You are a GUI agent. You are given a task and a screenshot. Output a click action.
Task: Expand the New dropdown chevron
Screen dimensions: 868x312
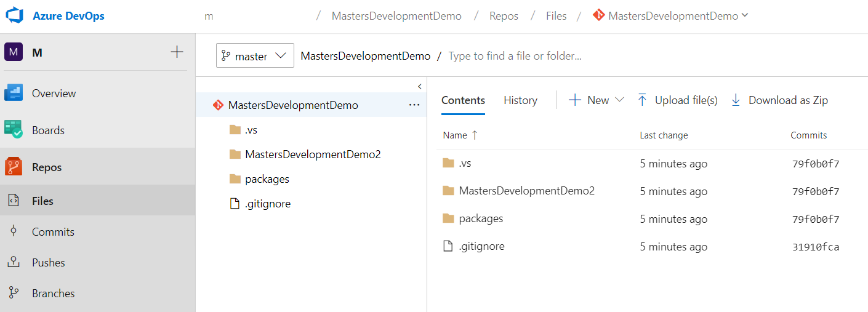tap(619, 100)
